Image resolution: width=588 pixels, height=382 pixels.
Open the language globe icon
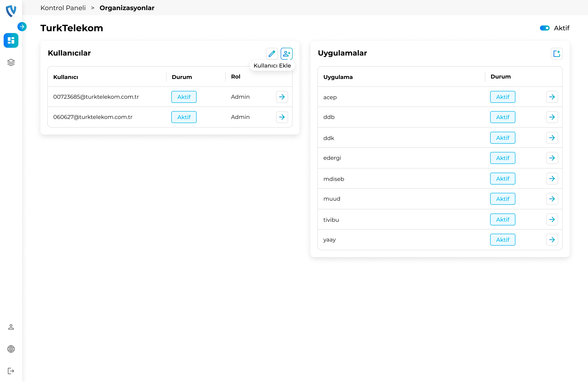pyautogui.click(x=11, y=349)
